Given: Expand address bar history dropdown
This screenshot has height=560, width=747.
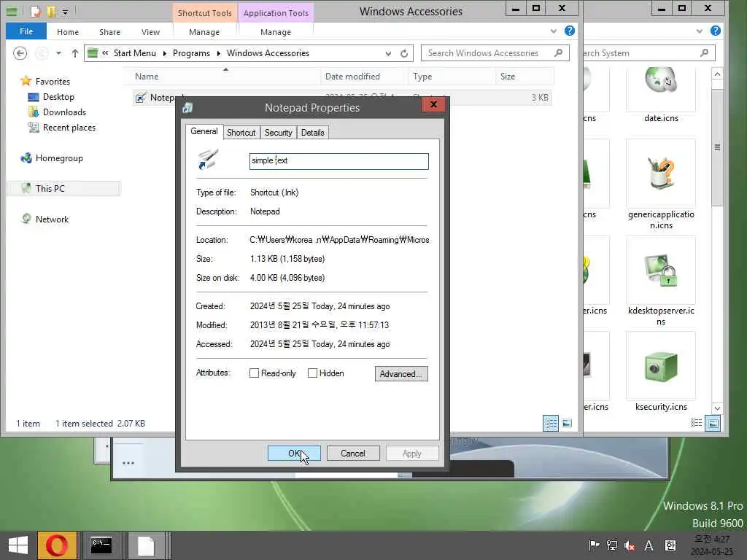Looking at the screenshot, I should [388, 53].
